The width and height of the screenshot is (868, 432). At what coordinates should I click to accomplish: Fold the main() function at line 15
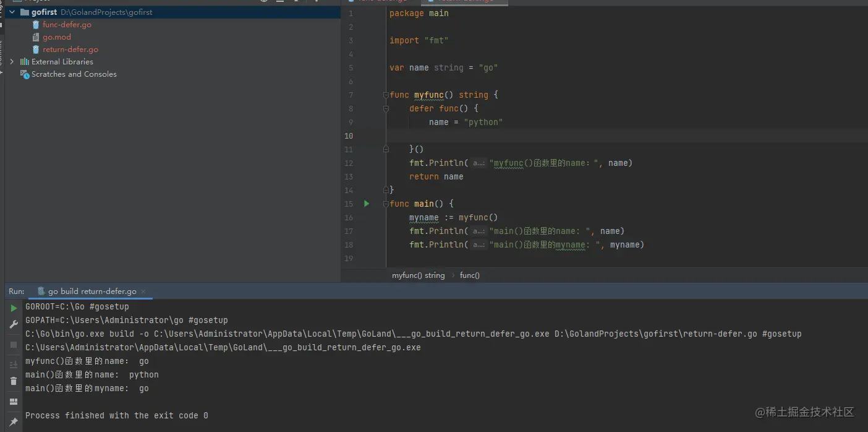point(386,204)
